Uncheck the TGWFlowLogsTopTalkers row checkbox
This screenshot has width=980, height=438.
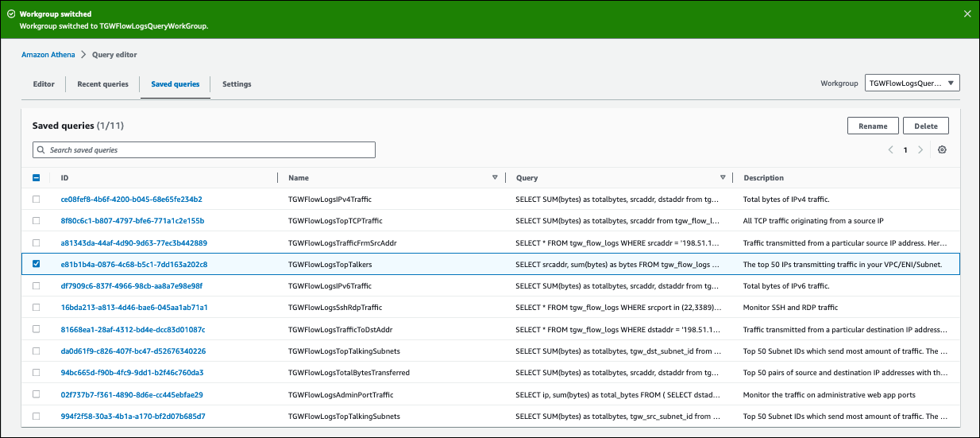(36, 264)
